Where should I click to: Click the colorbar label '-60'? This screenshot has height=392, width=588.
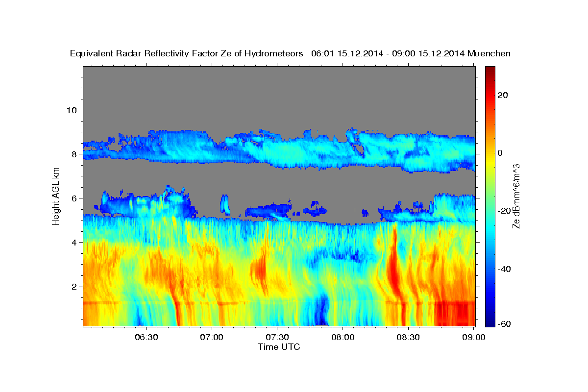point(503,324)
